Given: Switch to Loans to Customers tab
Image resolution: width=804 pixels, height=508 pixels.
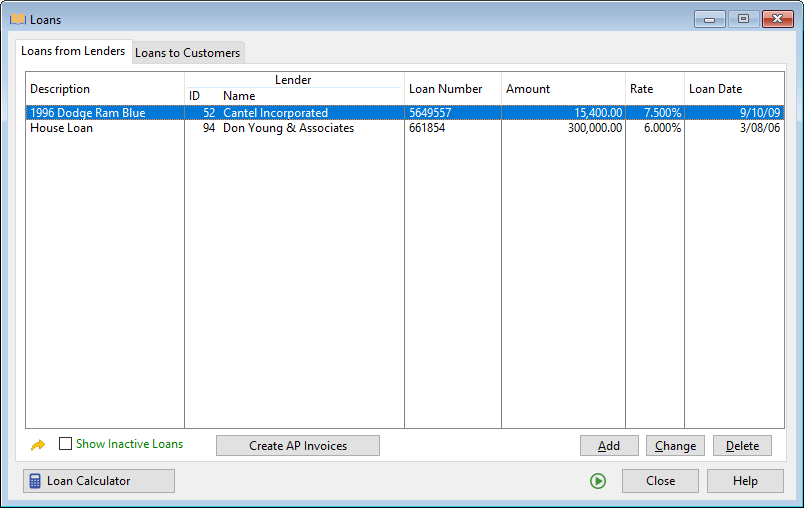Looking at the screenshot, I should point(188,52).
